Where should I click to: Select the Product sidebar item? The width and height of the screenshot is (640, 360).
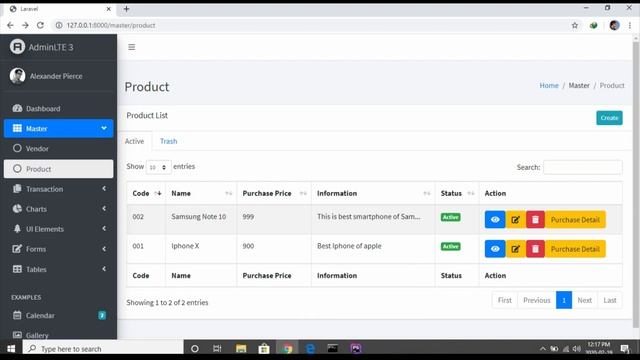click(x=58, y=169)
